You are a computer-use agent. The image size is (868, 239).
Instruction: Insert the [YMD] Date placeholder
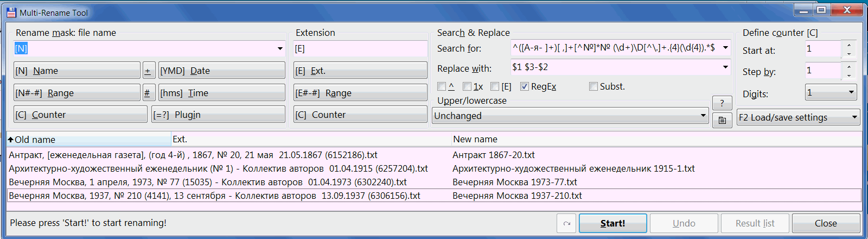click(x=222, y=71)
